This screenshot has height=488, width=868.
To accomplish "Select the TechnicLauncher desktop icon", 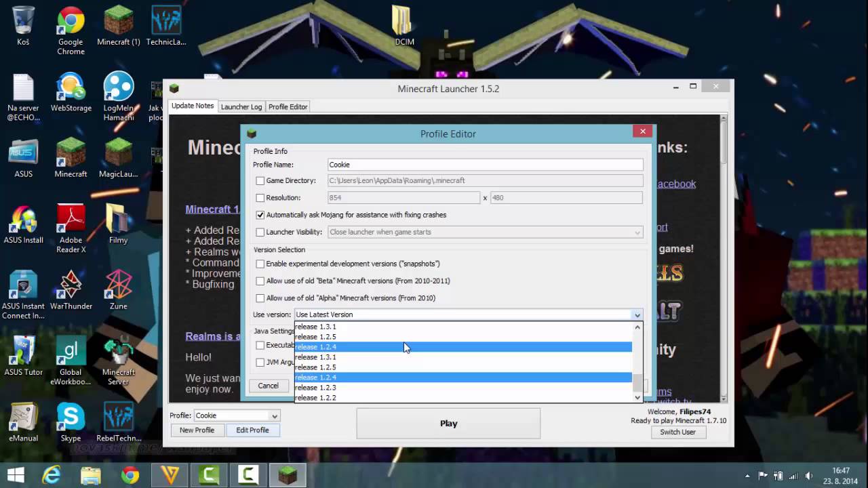I will point(166,26).
